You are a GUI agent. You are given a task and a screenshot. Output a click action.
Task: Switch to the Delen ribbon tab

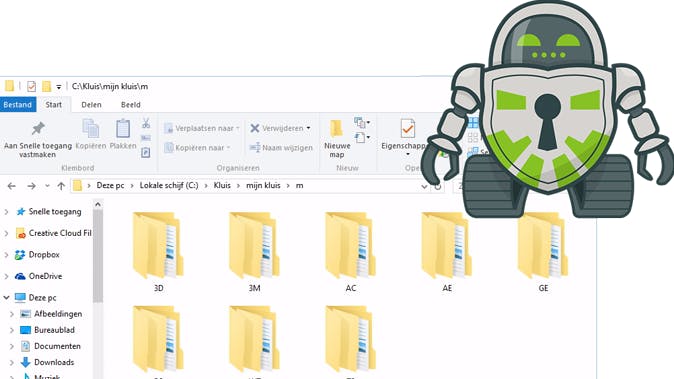point(91,104)
